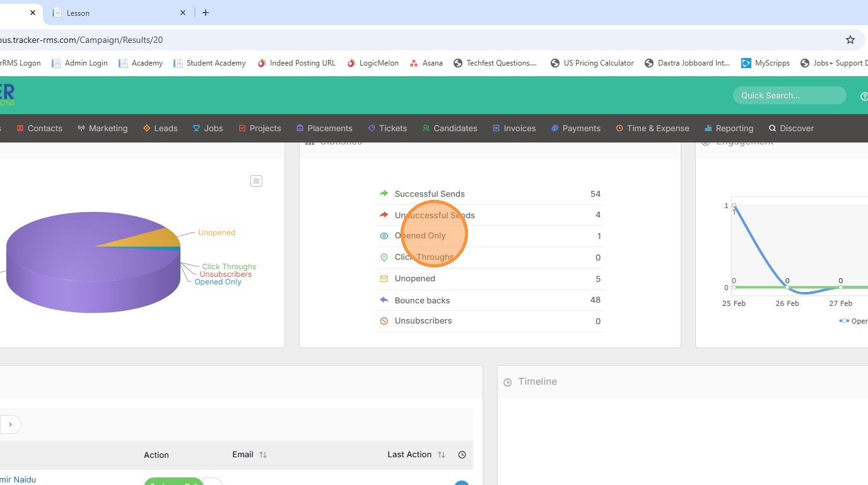The height and width of the screenshot is (485, 868).
Task: Click the Bounce backs purple arrow icon
Action: click(x=384, y=300)
